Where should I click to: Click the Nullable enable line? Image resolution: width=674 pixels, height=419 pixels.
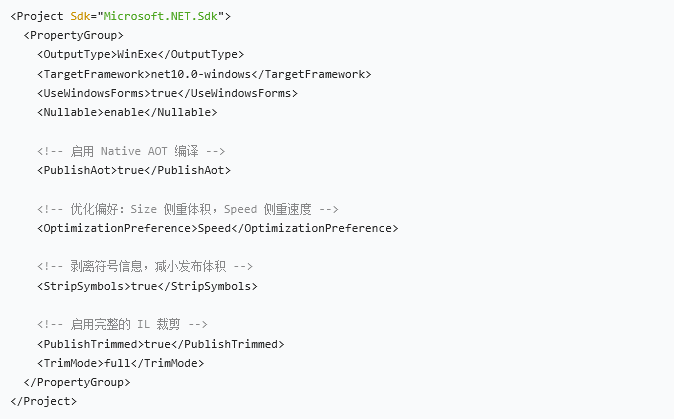point(127,113)
